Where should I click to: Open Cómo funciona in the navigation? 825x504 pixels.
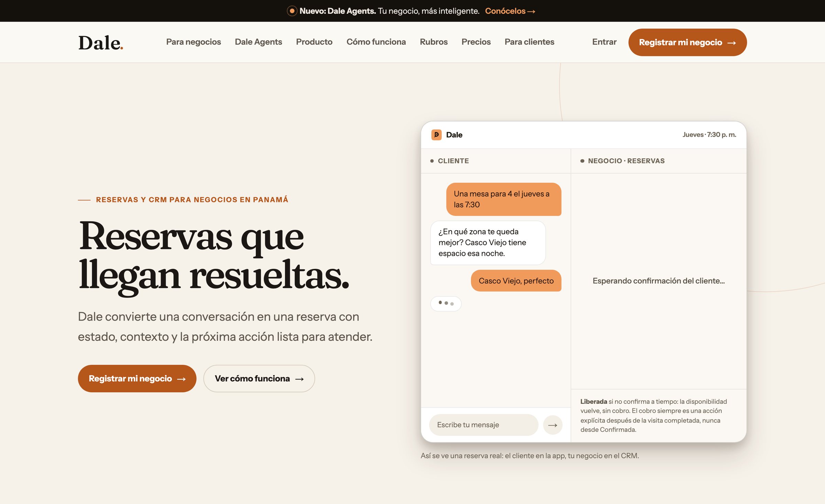point(376,42)
